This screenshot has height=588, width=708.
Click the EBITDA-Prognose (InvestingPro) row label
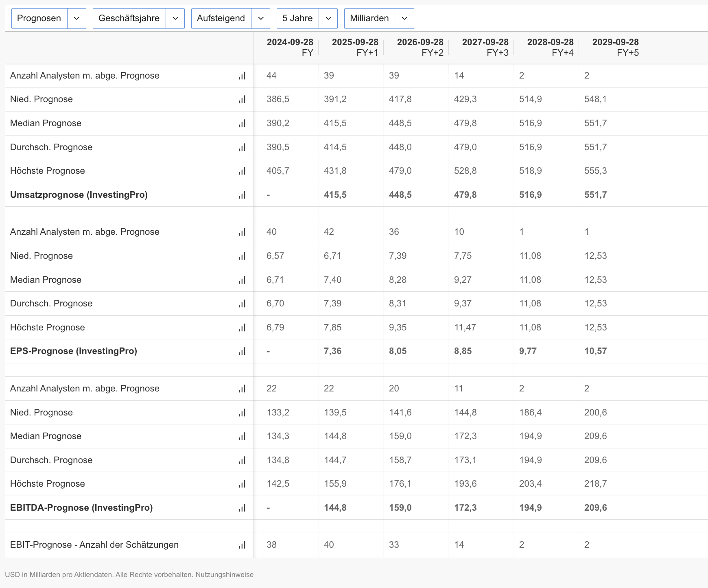(81, 508)
